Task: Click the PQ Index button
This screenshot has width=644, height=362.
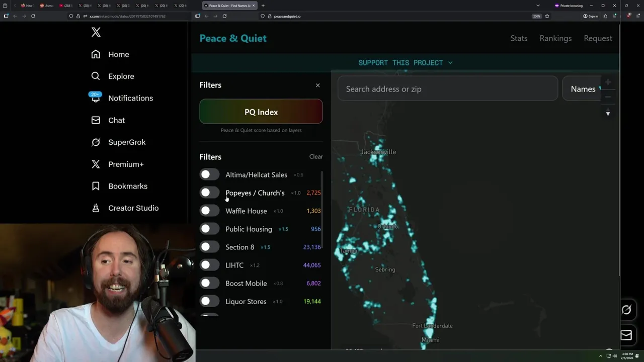Action: pyautogui.click(x=261, y=112)
